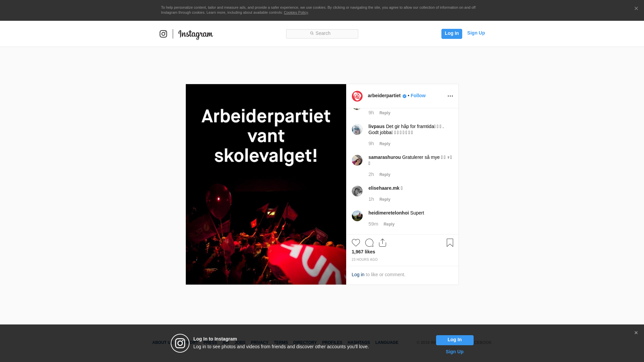Open the LANGUAGE footer selector
The height and width of the screenshot is (362, 644).
tap(387, 343)
